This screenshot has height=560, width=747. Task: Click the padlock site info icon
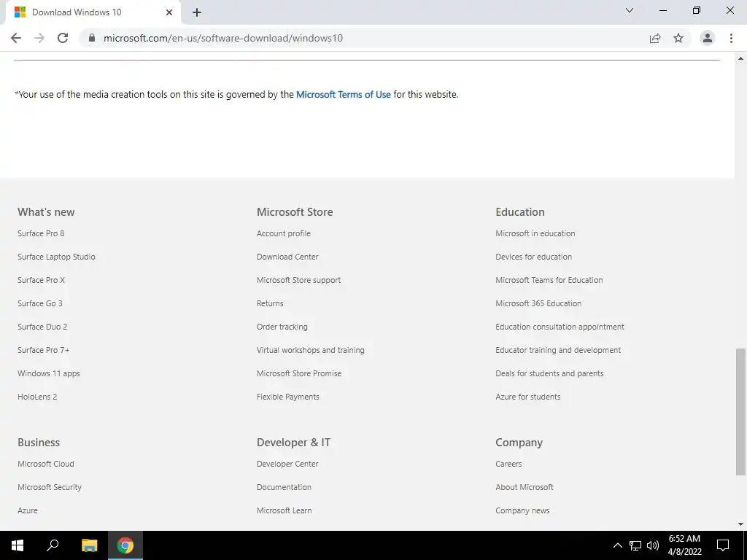coord(92,38)
